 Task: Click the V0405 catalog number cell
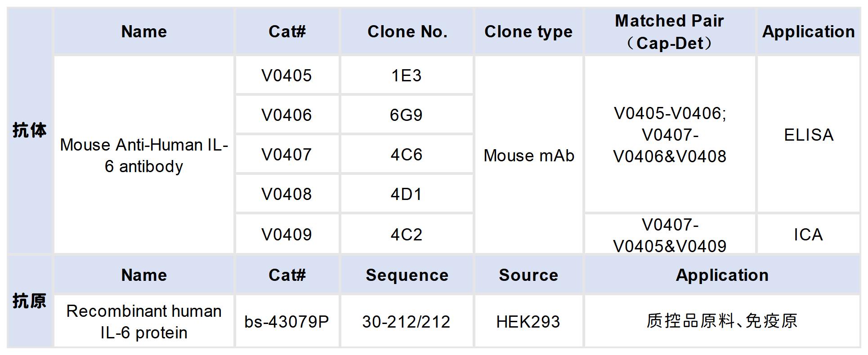tap(286, 75)
